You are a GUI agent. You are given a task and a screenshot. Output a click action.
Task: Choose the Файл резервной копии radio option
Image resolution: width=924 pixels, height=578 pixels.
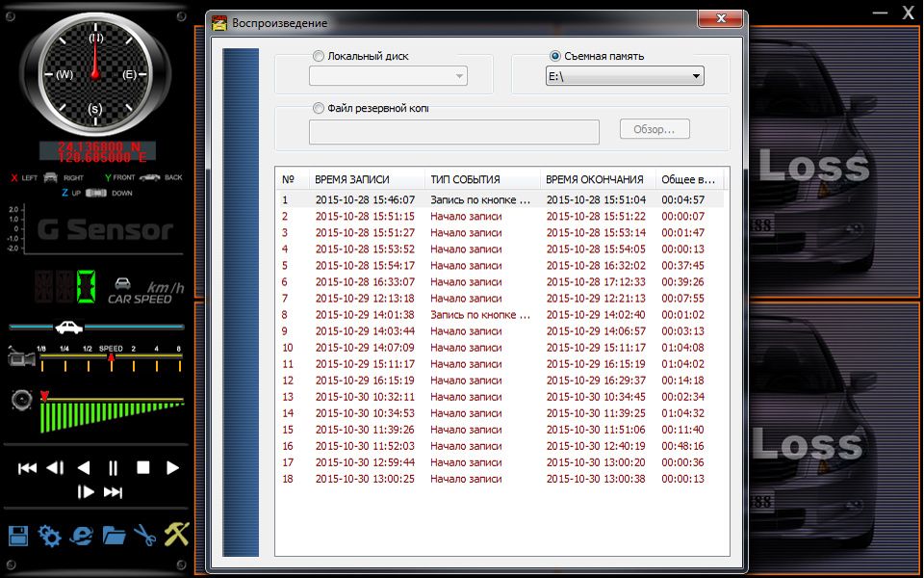tap(319, 109)
